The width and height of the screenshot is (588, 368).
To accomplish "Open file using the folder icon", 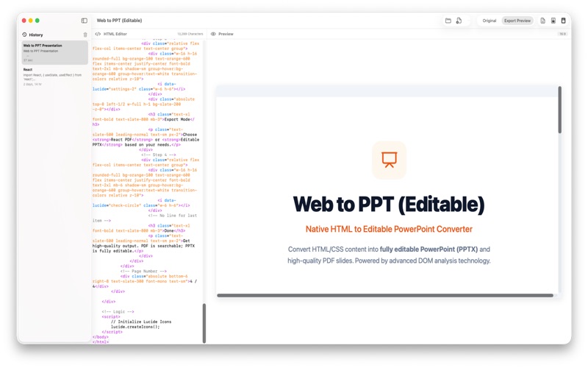I will tap(448, 21).
